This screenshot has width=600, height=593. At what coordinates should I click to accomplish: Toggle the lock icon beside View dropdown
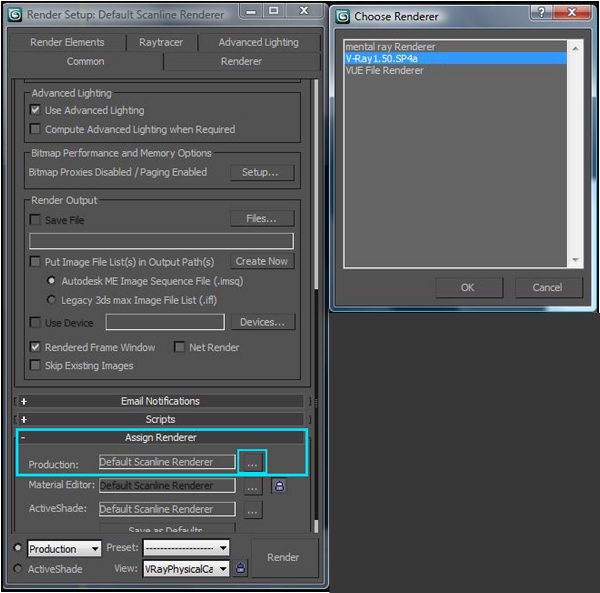point(241,568)
